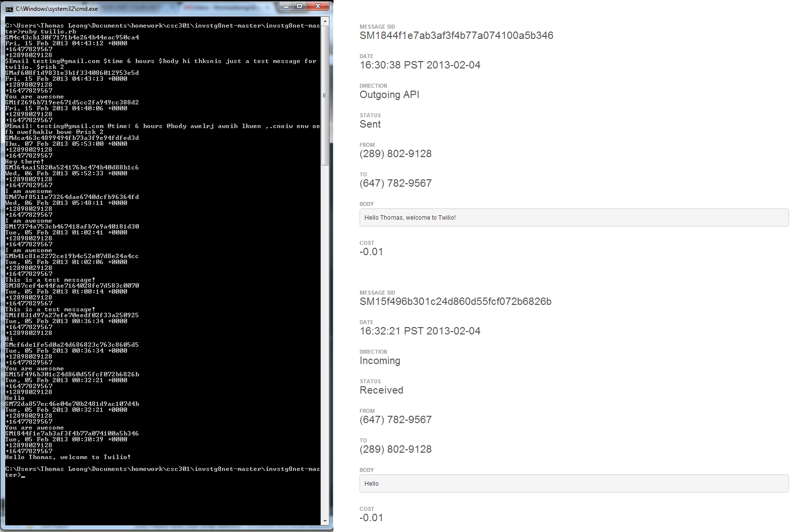The width and height of the screenshot is (791, 532).
Task: Click the 'Received' status value
Action: tap(382, 390)
